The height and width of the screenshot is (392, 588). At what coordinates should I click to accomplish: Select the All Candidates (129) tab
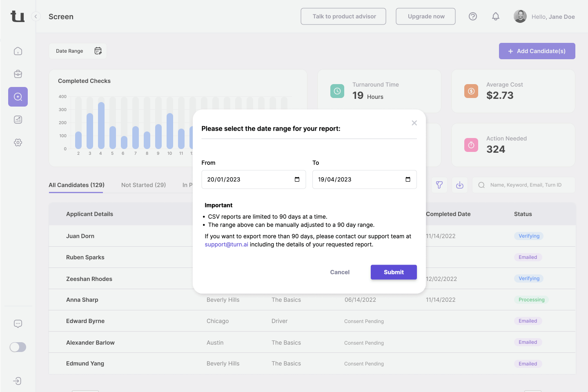[76, 185]
